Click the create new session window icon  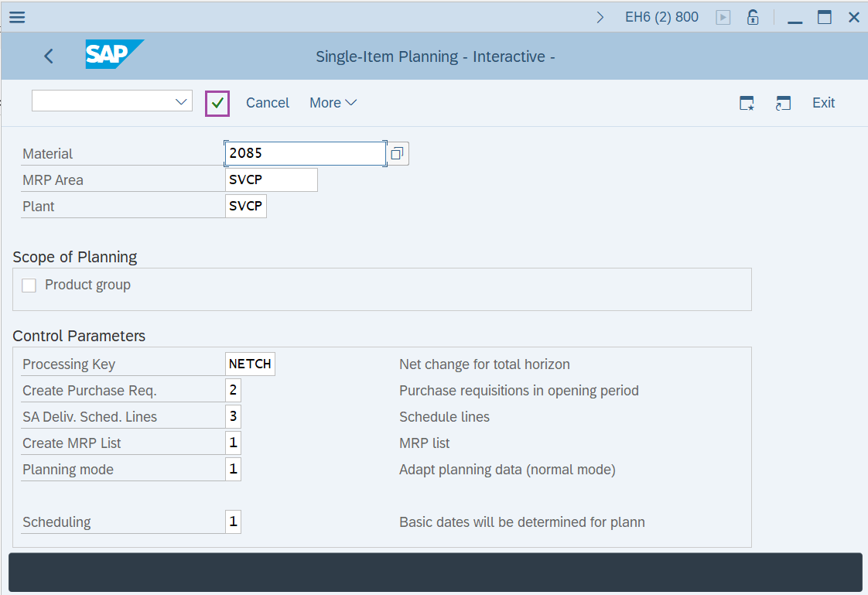pos(747,103)
